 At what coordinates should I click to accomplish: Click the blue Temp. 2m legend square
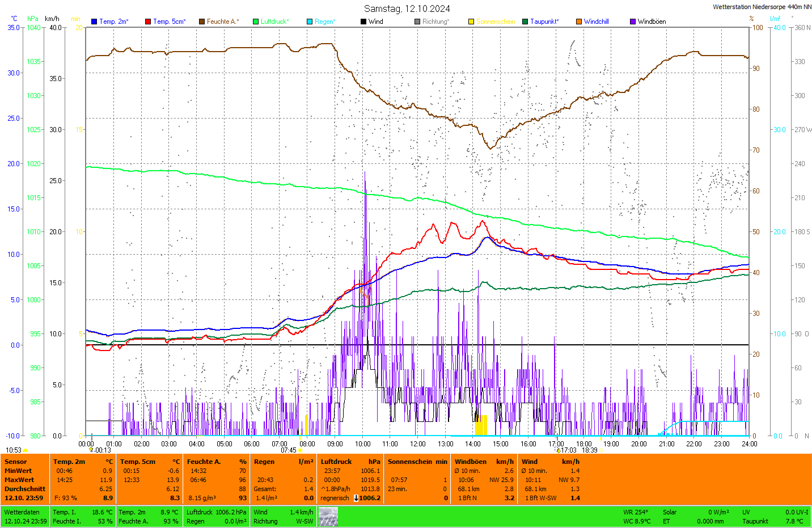click(x=94, y=22)
